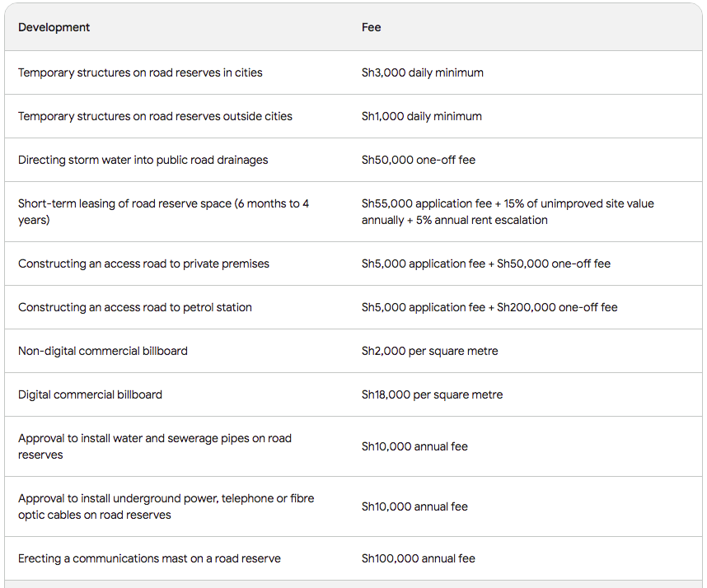This screenshot has width=707, height=588.
Task: Select Sh100,000 annual fee communications mast cell
Action: point(419,558)
